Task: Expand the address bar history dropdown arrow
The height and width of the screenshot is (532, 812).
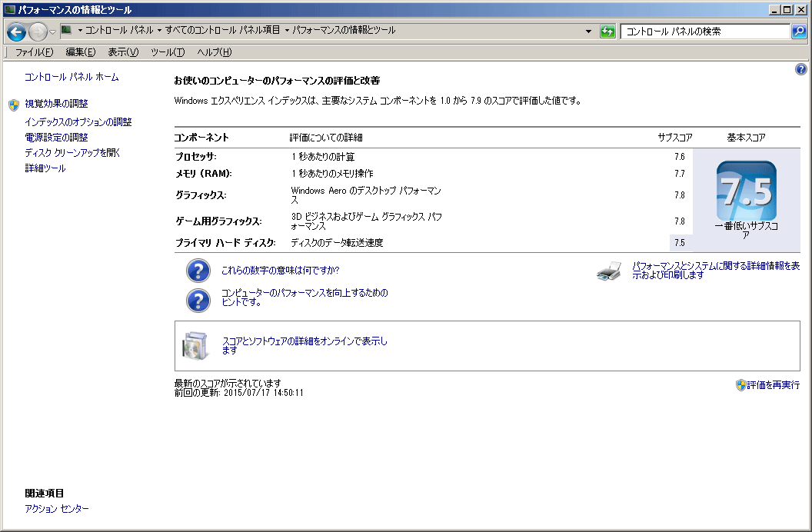Action: click(588, 32)
